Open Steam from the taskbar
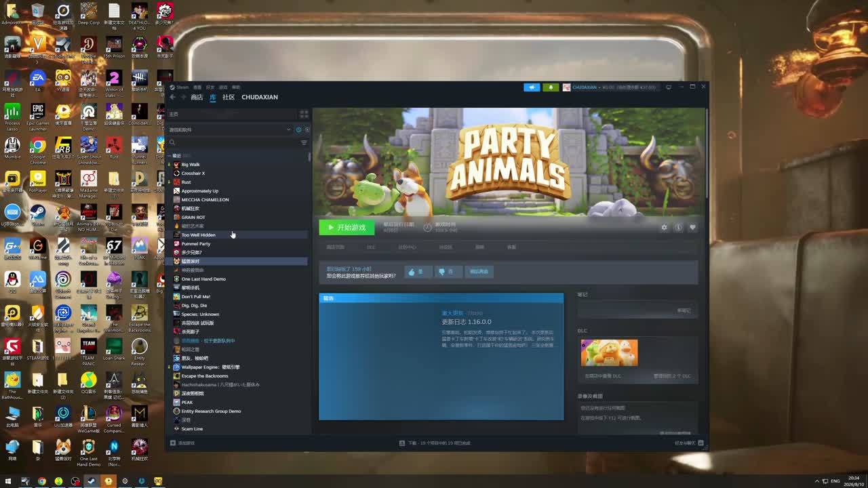This screenshot has width=868, height=488. [x=92, y=481]
